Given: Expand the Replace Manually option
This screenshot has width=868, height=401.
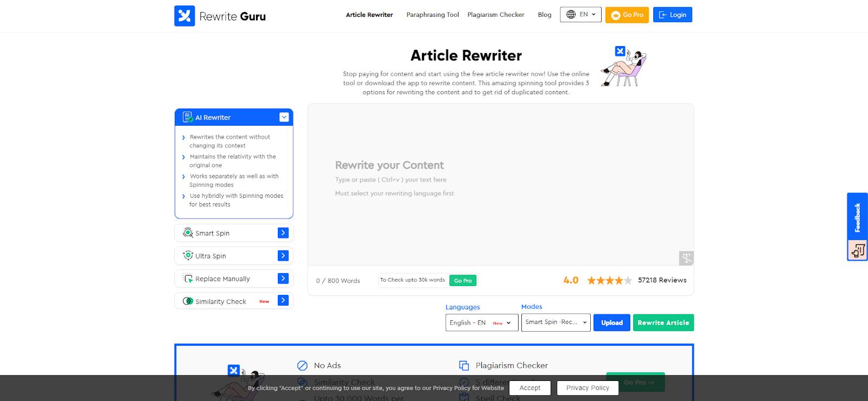Looking at the screenshot, I should (x=283, y=279).
